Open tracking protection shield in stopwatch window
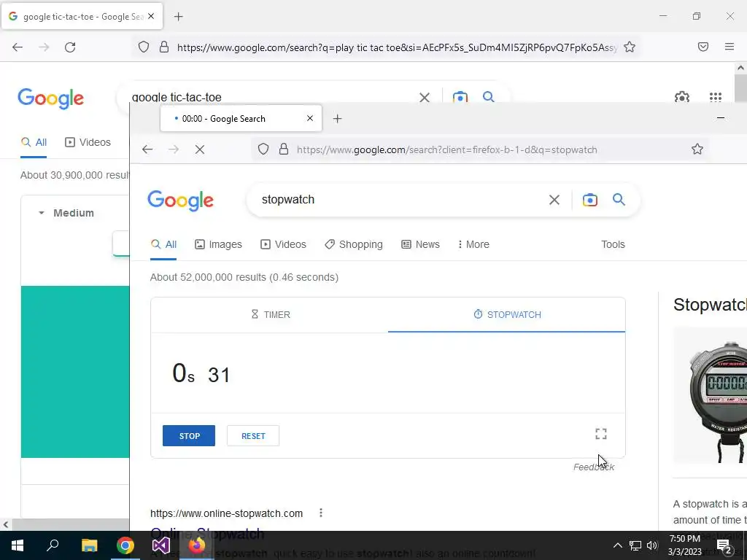Image resolution: width=747 pixels, height=560 pixels. click(x=263, y=149)
